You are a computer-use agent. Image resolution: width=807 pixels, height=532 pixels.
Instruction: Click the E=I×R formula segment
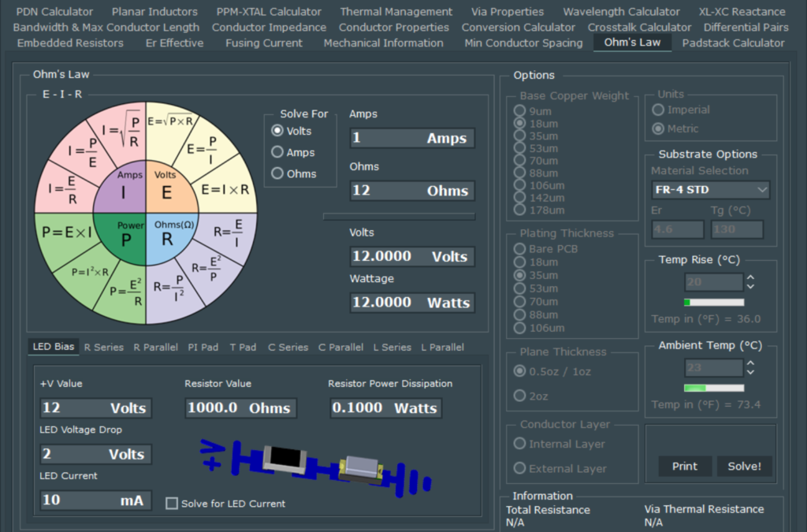point(225,189)
